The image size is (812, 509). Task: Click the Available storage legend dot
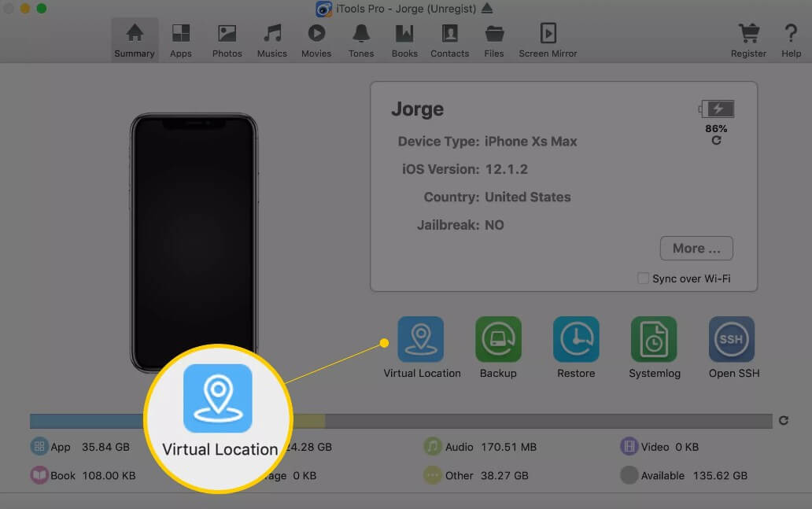[x=629, y=475]
